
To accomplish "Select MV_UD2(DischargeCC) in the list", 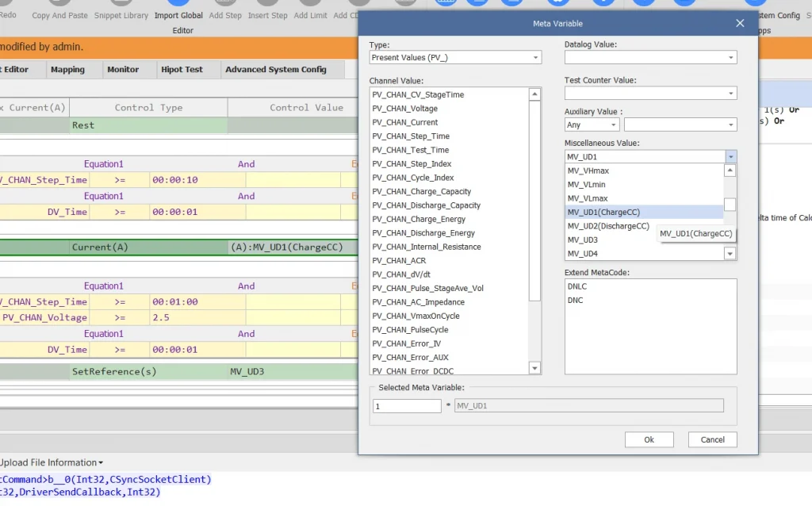I will (608, 225).
